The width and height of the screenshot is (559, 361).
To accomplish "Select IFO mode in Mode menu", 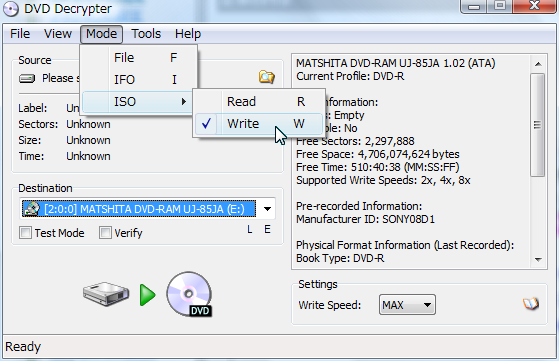I will click(139, 79).
